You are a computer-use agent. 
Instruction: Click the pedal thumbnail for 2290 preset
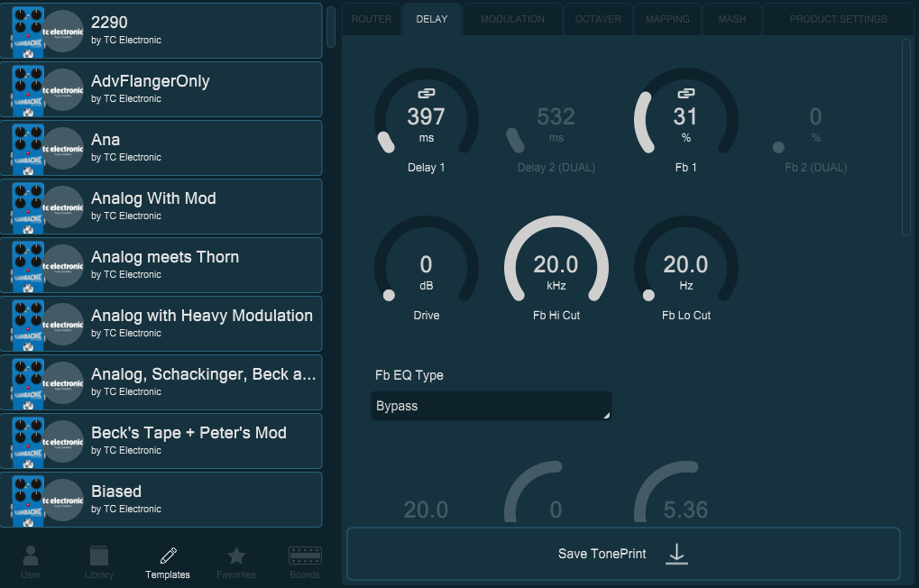point(28,31)
